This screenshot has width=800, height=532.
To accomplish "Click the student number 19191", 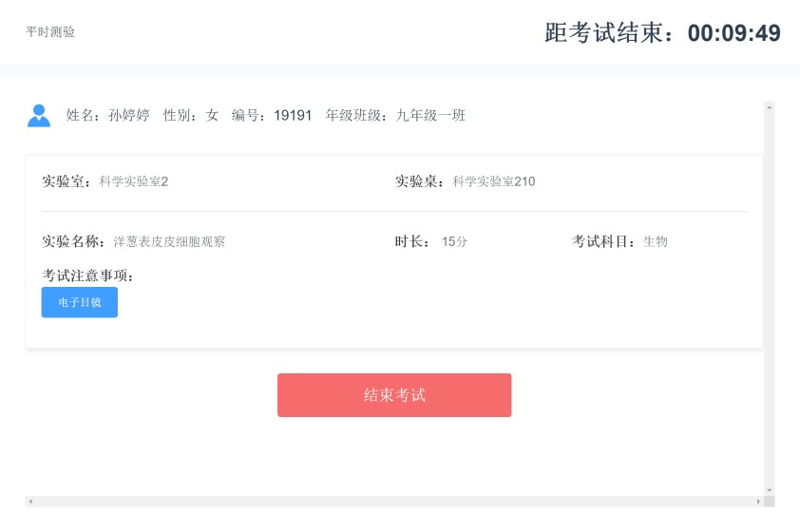I will (293, 115).
